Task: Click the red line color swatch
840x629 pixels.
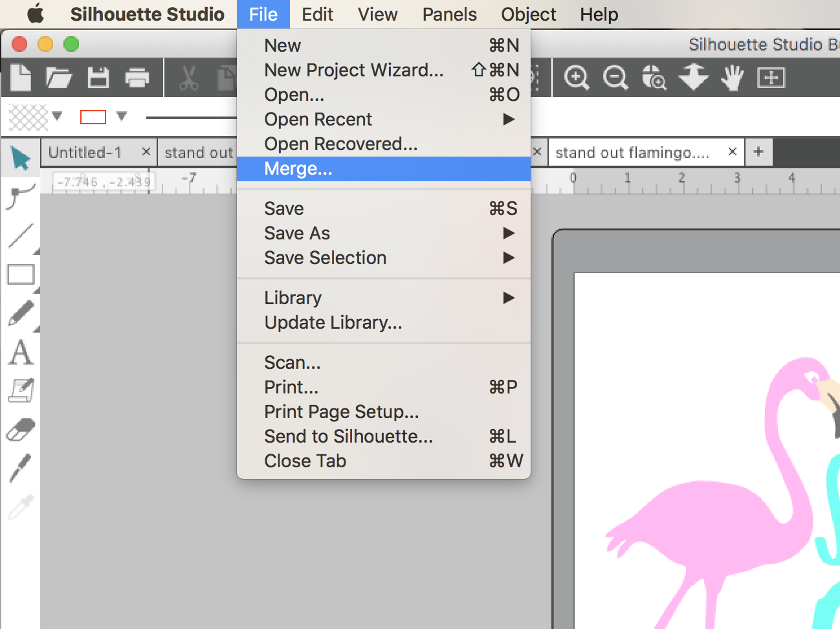Action: (x=93, y=117)
